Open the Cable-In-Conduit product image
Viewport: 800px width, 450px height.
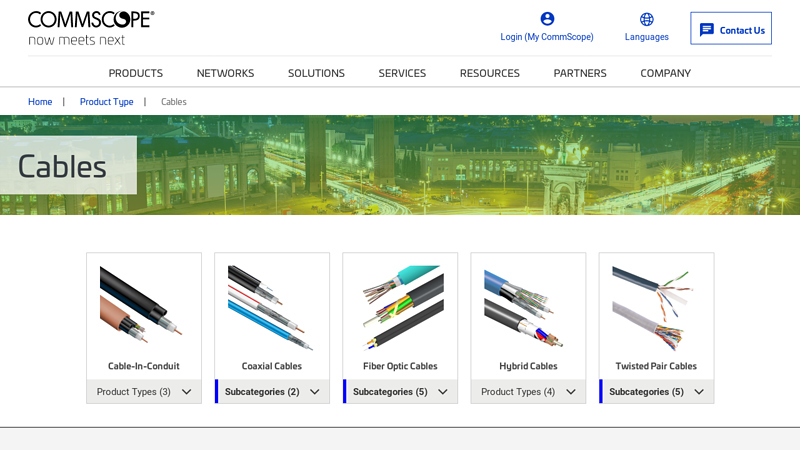pyautogui.click(x=144, y=307)
